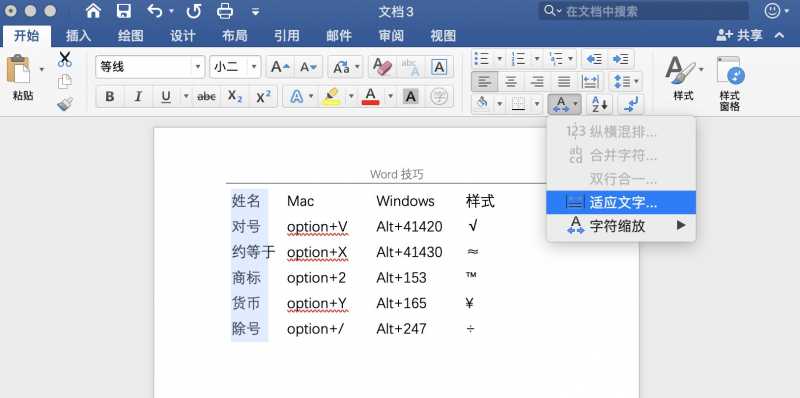Toggle bold formatting
Viewport: 800px width, 398px height.
pyautogui.click(x=110, y=96)
